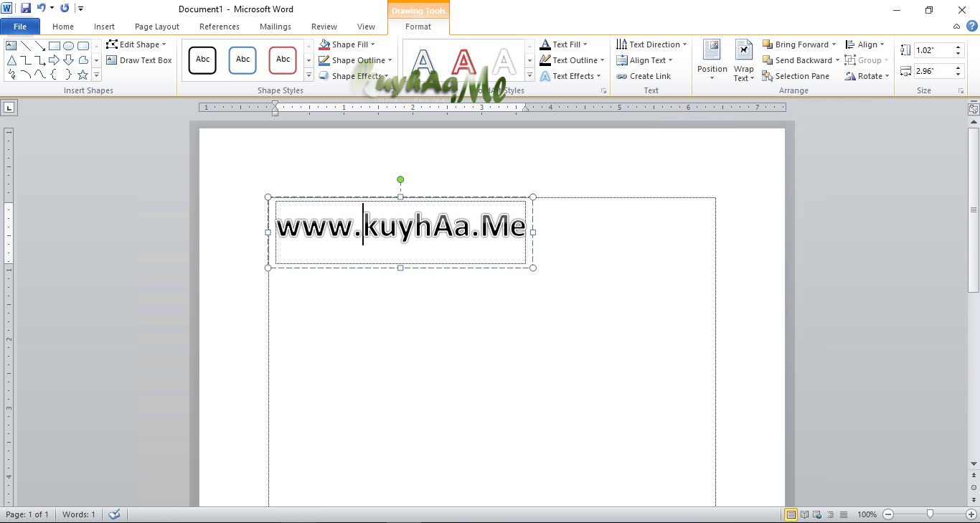Switch to the Insert tab
The height and width of the screenshot is (523, 980).
pos(105,27)
